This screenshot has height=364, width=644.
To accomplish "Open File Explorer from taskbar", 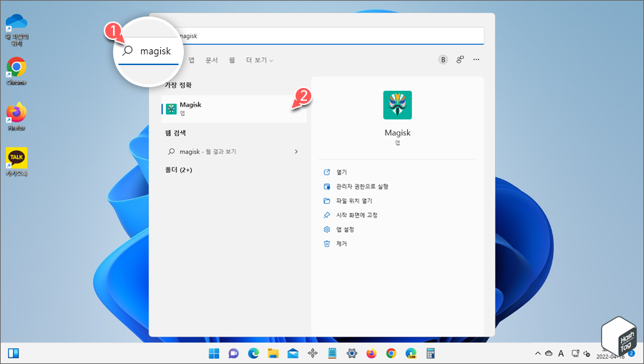I will pos(273,353).
